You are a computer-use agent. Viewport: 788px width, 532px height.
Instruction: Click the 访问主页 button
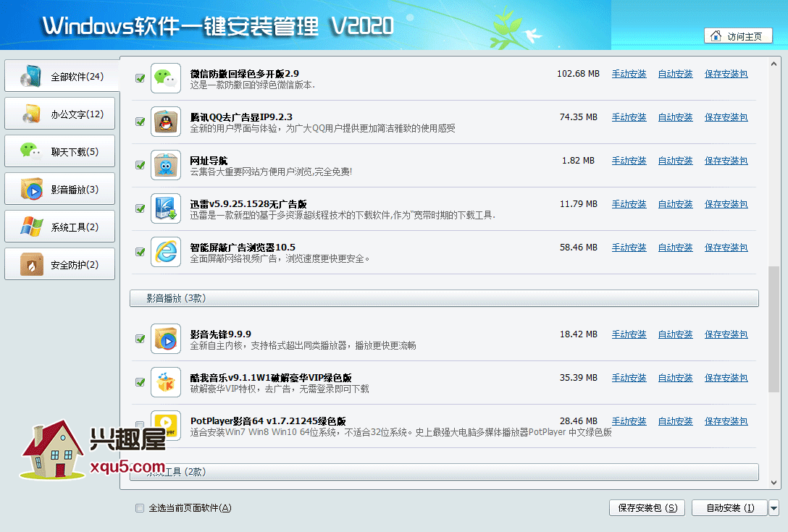[738, 36]
